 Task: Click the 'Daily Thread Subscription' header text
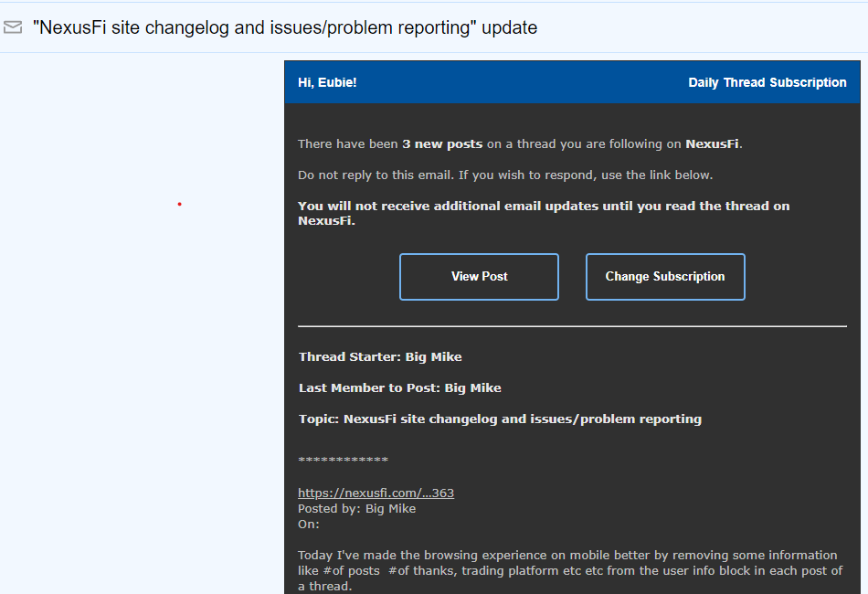pos(767,82)
